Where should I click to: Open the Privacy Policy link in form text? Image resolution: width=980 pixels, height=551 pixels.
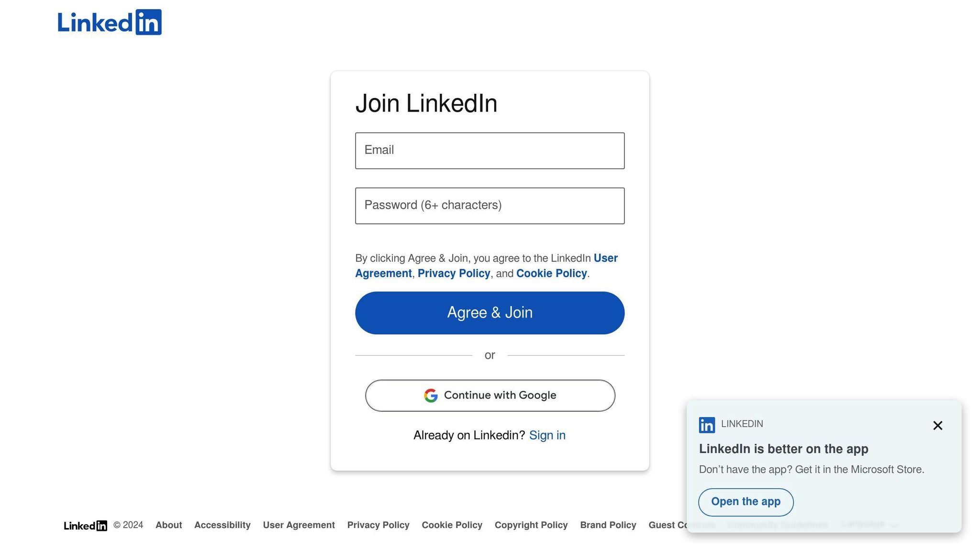(454, 274)
